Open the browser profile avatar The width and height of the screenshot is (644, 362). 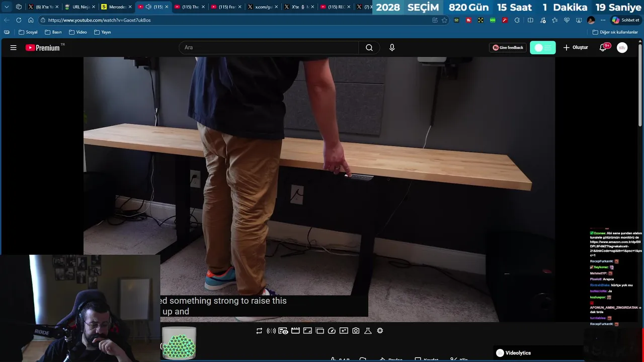(x=591, y=20)
